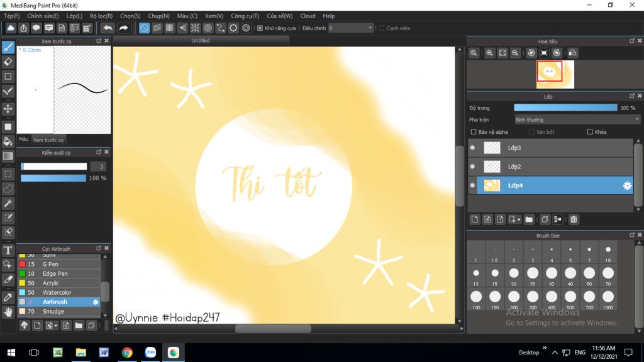The image size is (644, 362).
Task: Create a new layer folder
Action: (x=529, y=219)
